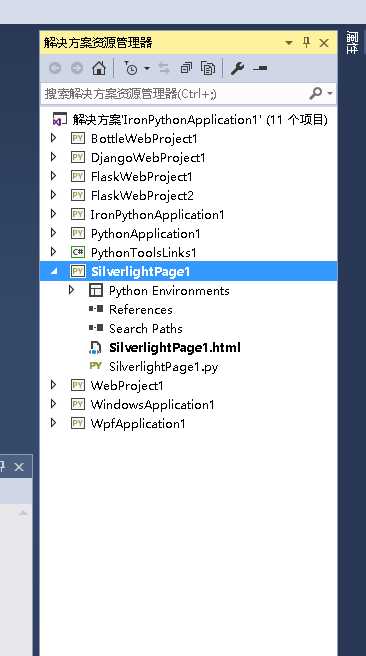The height and width of the screenshot is (656, 366).
Task: Toggle the Show All Files icon
Action: pyautogui.click(x=208, y=68)
